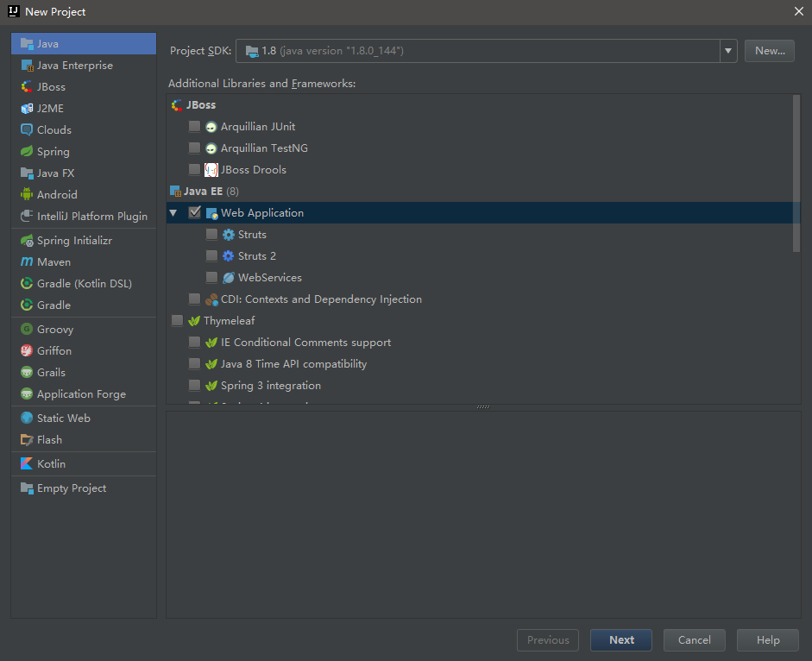The width and height of the screenshot is (812, 661).
Task: Uncheck the Web Application checkbox
Action: 195,212
